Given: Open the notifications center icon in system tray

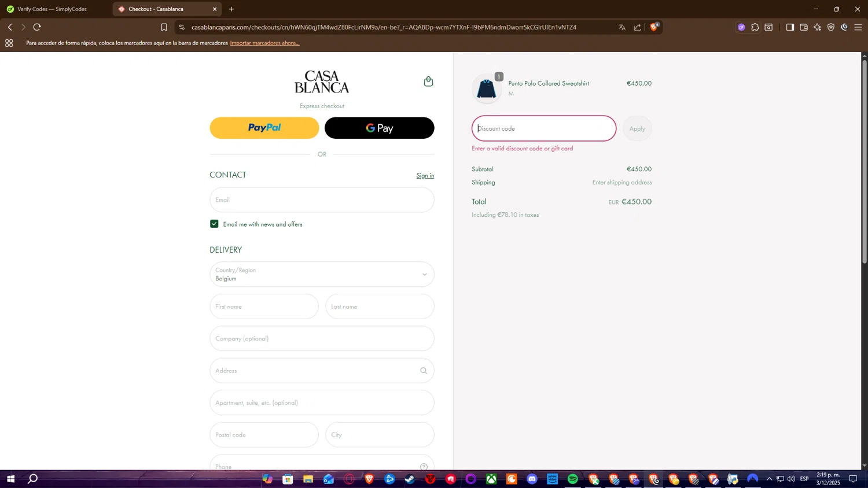Looking at the screenshot, I should (x=853, y=479).
